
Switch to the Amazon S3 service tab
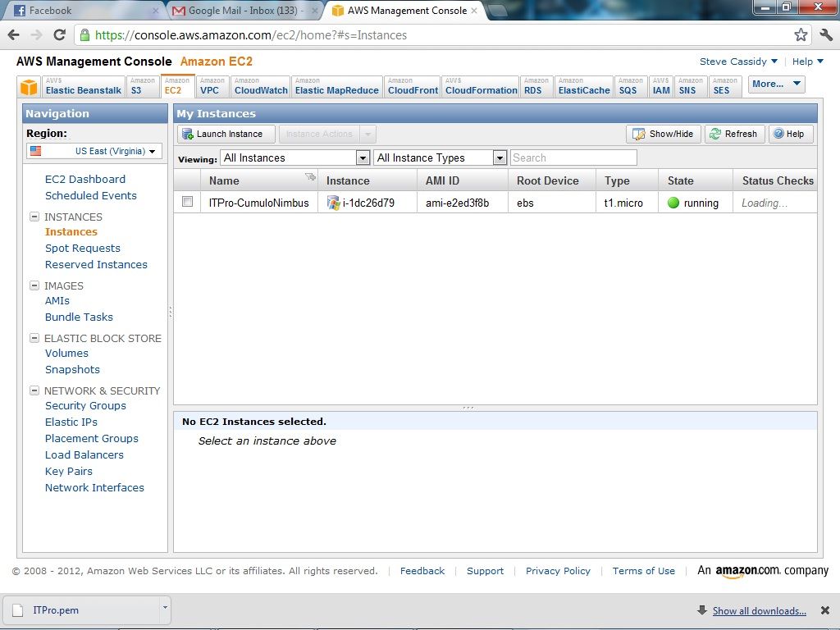click(143, 86)
